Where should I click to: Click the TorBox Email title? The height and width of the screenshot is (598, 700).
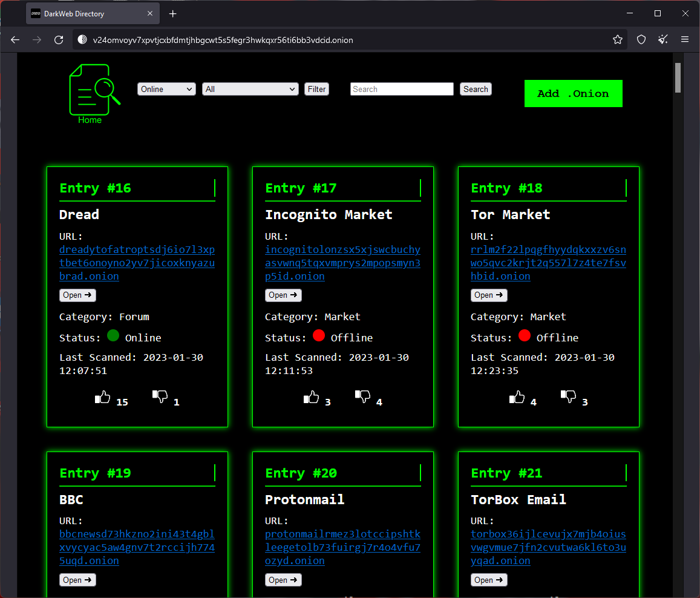pos(518,499)
